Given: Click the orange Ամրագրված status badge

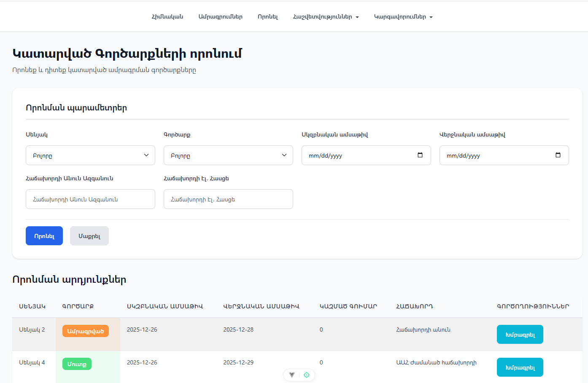Looking at the screenshot, I should pos(86,331).
